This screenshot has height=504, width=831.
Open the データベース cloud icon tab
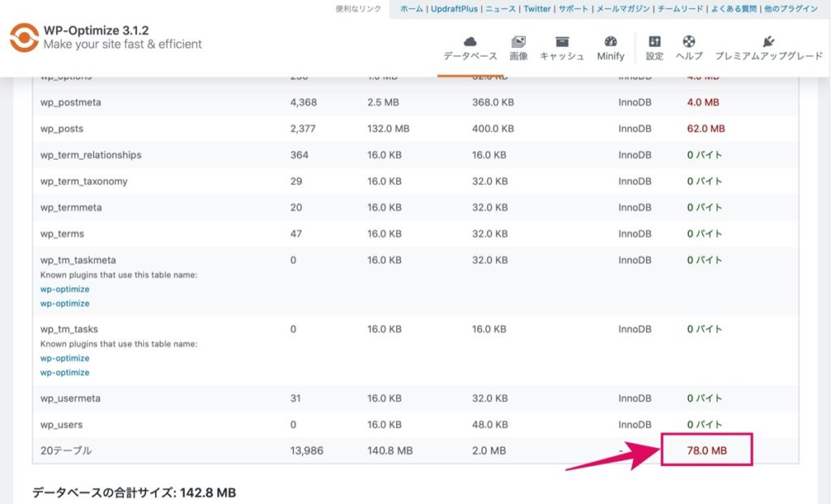point(470,42)
